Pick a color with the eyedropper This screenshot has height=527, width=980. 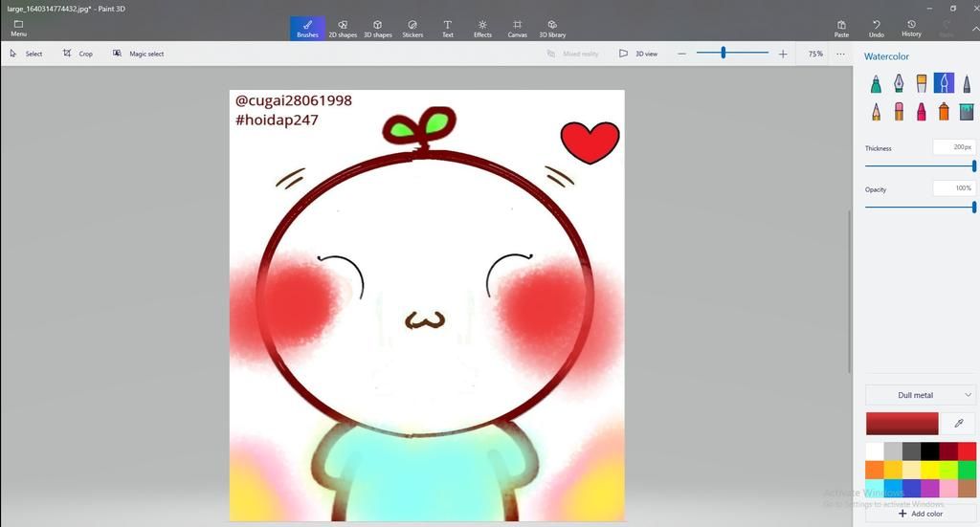click(959, 424)
